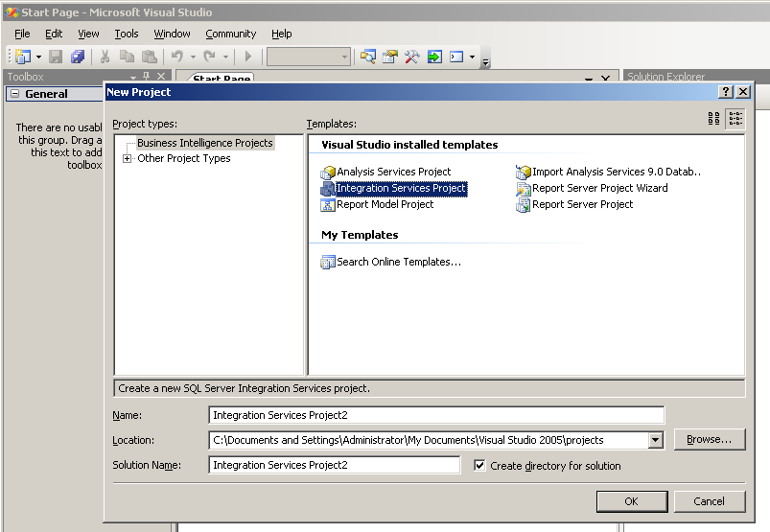Image resolution: width=770 pixels, height=532 pixels.
Task: Select the Integration Services Project template
Action: click(x=394, y=189)
